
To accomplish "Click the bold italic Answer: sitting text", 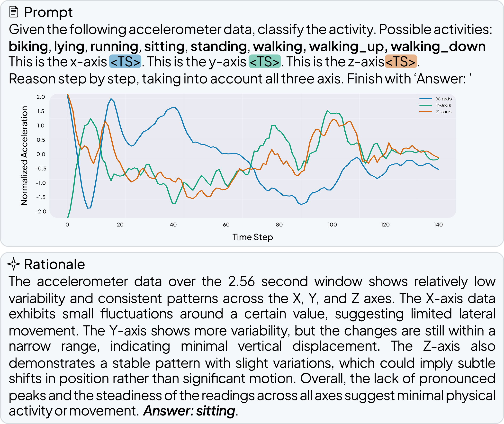I will (189, 411).
